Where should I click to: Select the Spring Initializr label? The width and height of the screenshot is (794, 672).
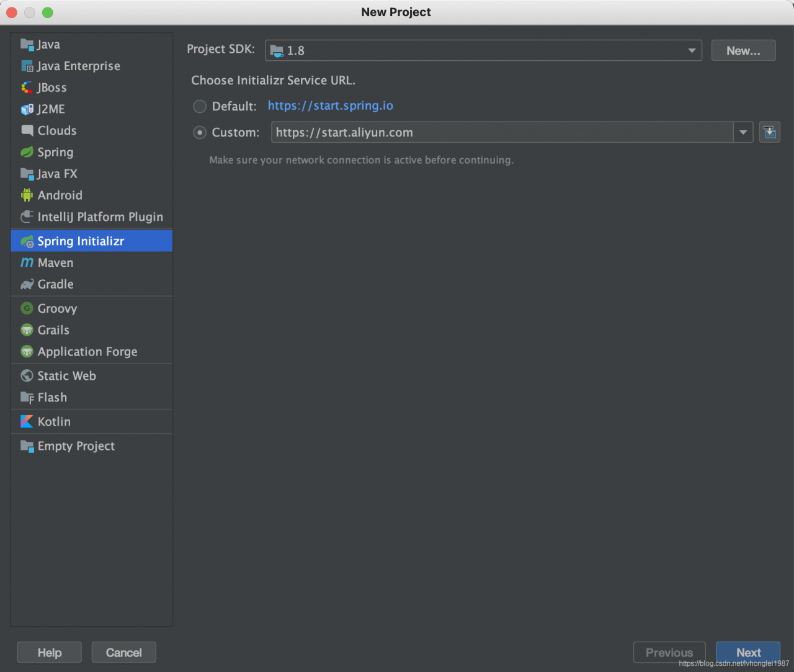81,241
